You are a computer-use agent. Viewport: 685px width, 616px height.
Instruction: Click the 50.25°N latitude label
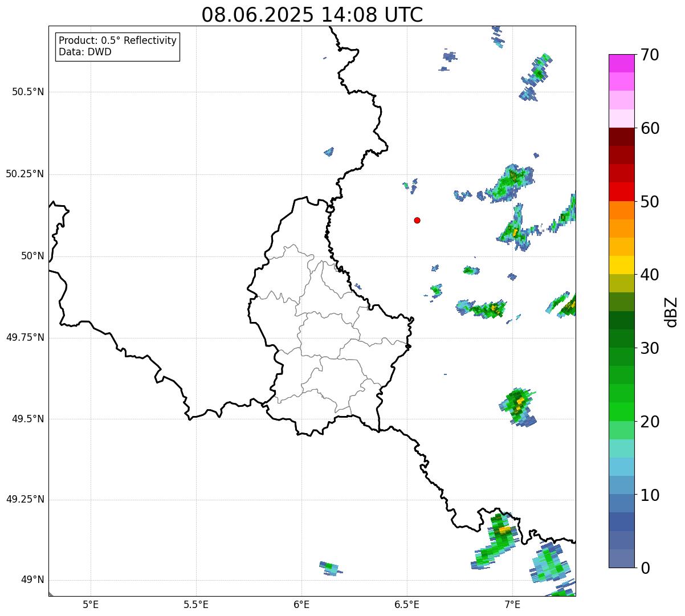click(x=25, y=174)
